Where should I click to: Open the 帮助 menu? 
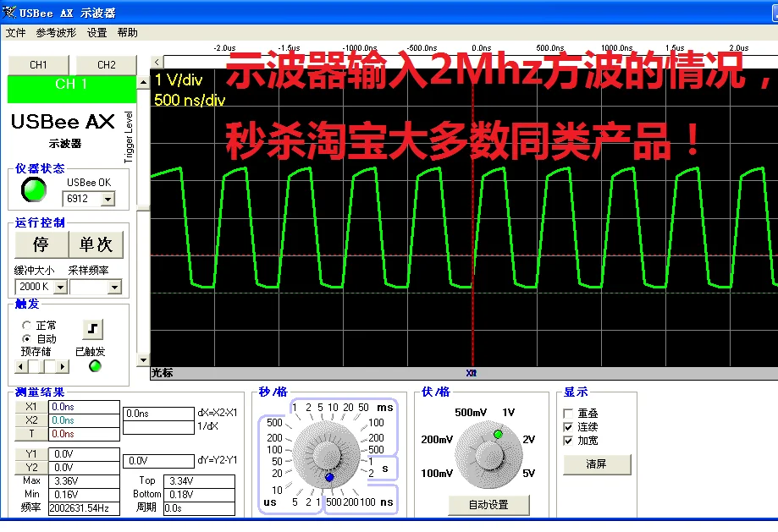pos(128,33)
